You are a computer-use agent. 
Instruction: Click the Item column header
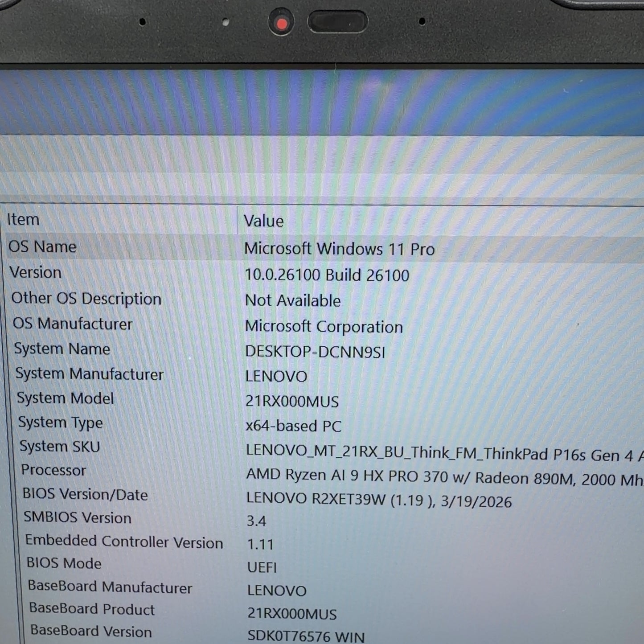click(x=23, y=219)
